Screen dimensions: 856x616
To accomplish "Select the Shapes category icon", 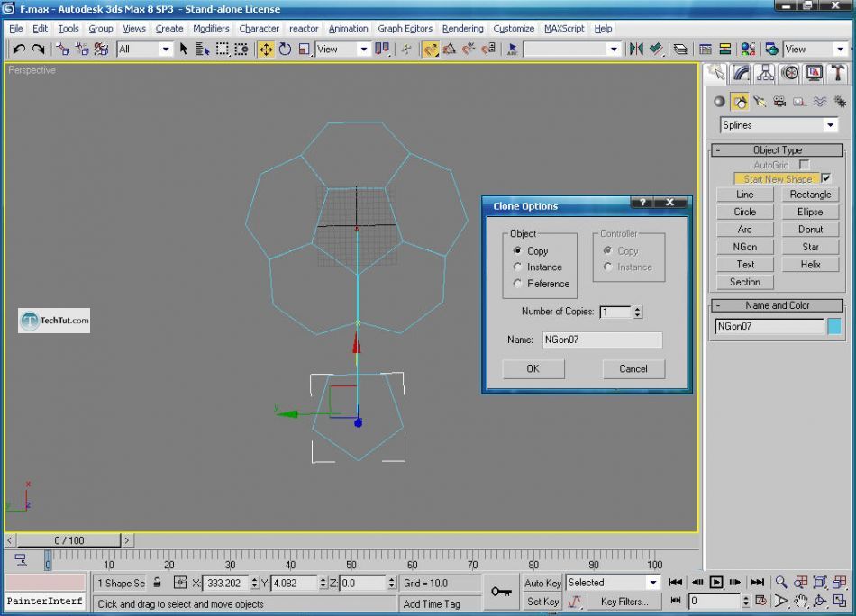I will [x=740, y=102].
